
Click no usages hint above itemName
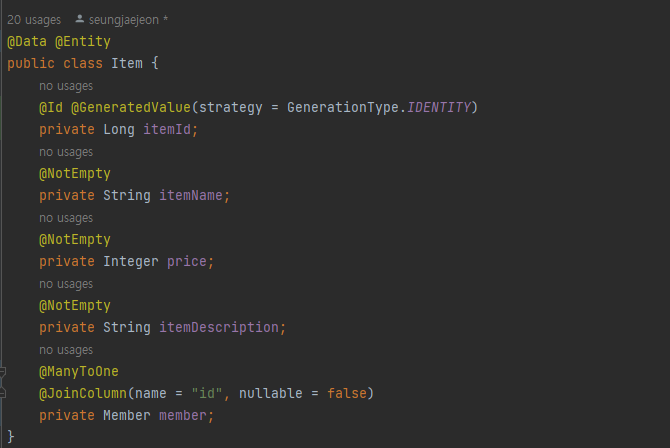[66, 152]
